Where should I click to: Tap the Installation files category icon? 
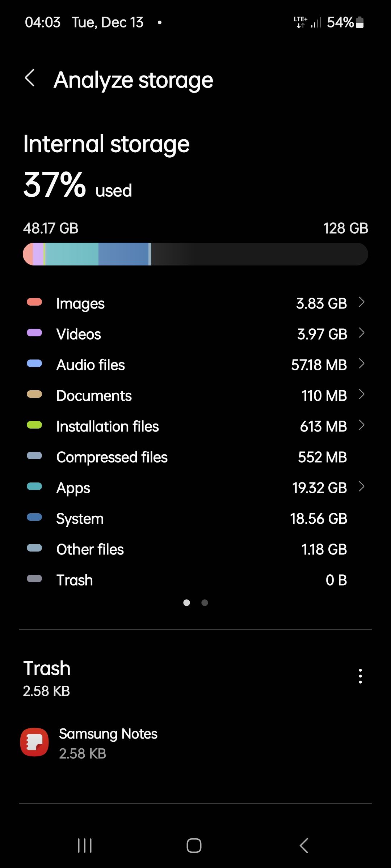point(34,426)
